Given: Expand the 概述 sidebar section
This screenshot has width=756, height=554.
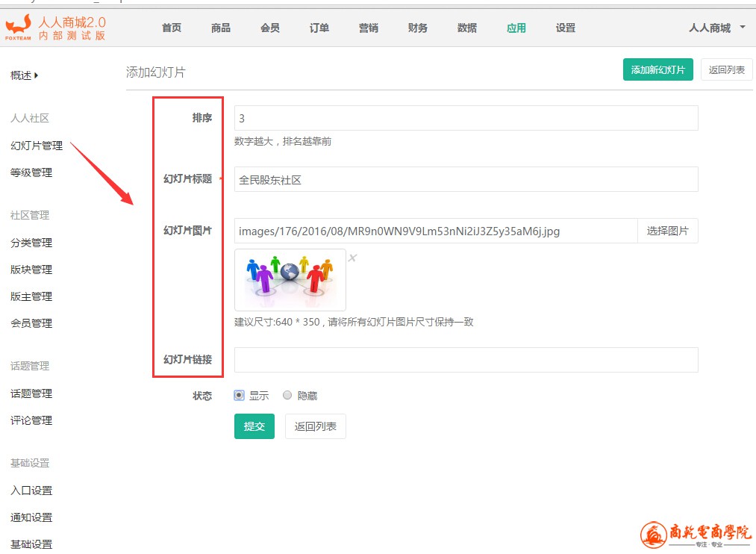Looking at the screenshot, I should click(24, 75).
